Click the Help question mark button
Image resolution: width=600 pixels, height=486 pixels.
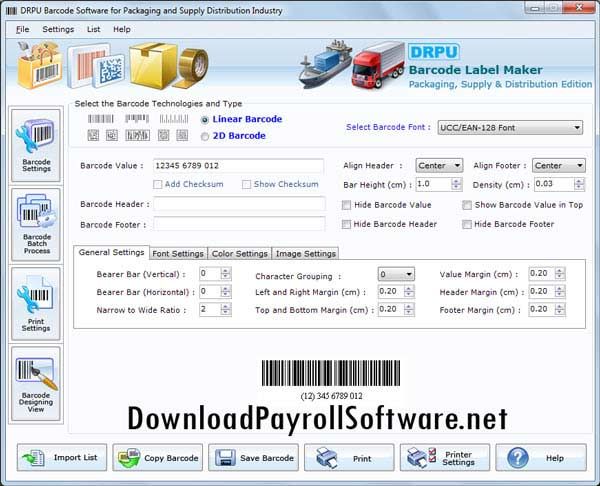click(x=541, y=457)
